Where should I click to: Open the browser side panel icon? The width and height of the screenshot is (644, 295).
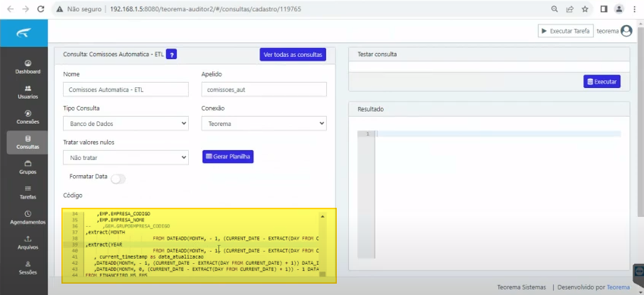click(x=603, y=8)
